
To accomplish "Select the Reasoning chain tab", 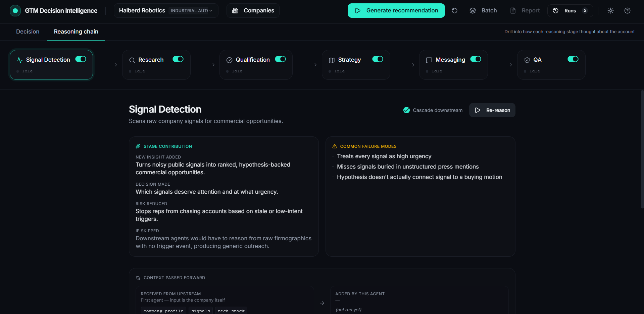I will [76, 32].
